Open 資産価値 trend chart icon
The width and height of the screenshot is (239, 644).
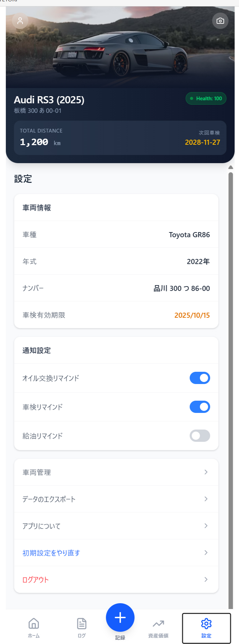coord(158,624)
